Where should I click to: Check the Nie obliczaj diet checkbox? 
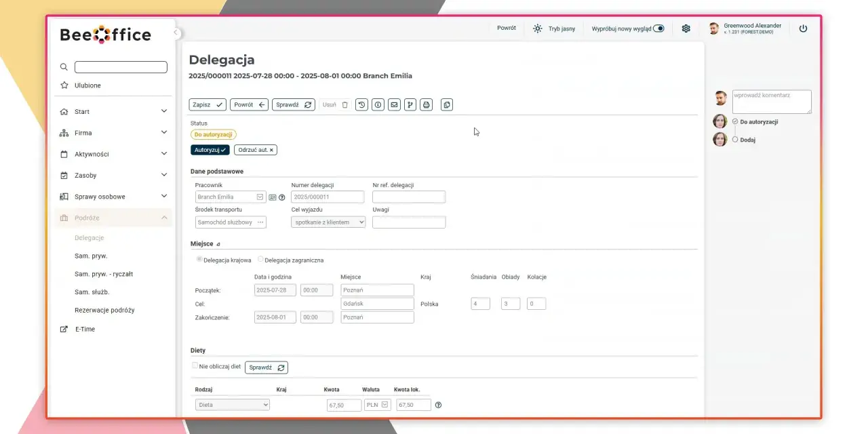(195, 366)
